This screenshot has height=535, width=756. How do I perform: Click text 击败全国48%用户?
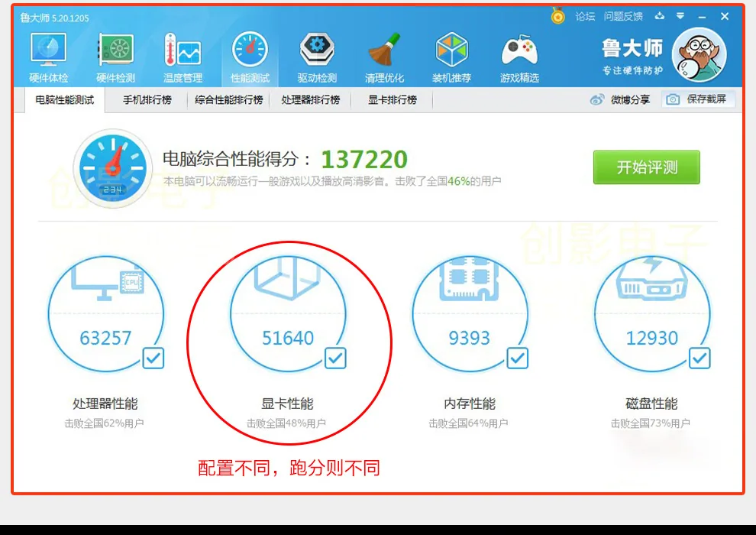tap(286, 423)
